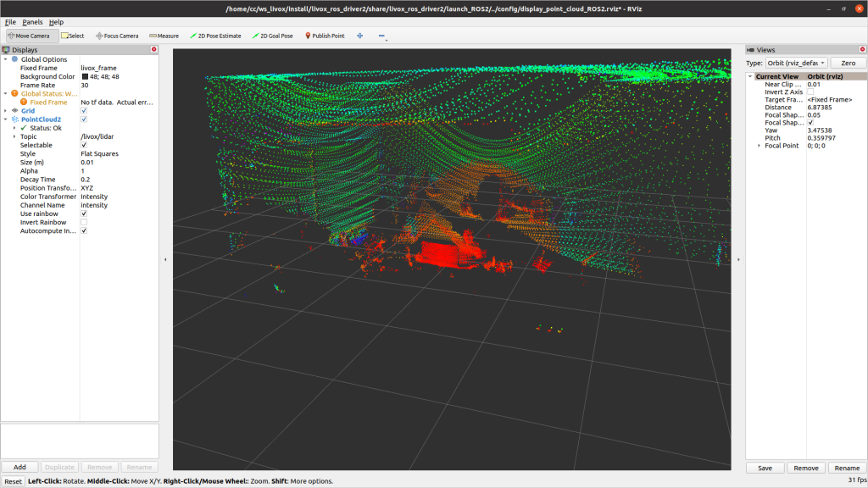This screenshot has width=868, height=488.
Task: Click the Background Color swatch
Action: [x=85, y=77]
